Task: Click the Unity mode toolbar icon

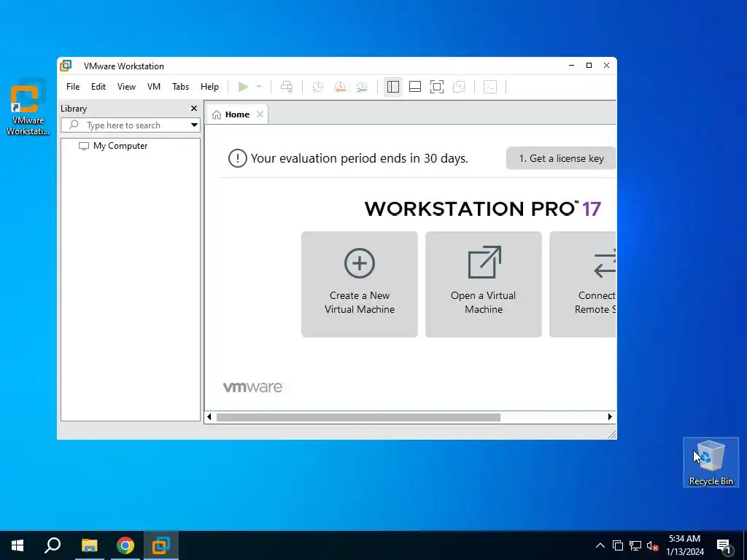Action: click(460, 87)
